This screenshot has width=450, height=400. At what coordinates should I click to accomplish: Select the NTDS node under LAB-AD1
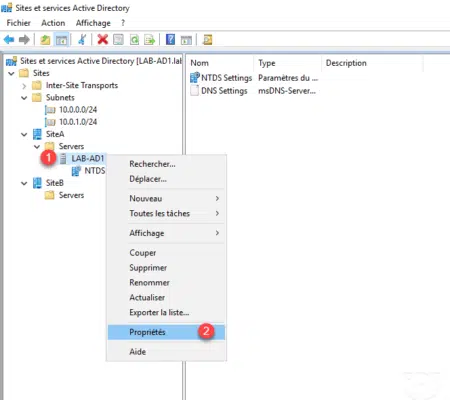(95, 171)
